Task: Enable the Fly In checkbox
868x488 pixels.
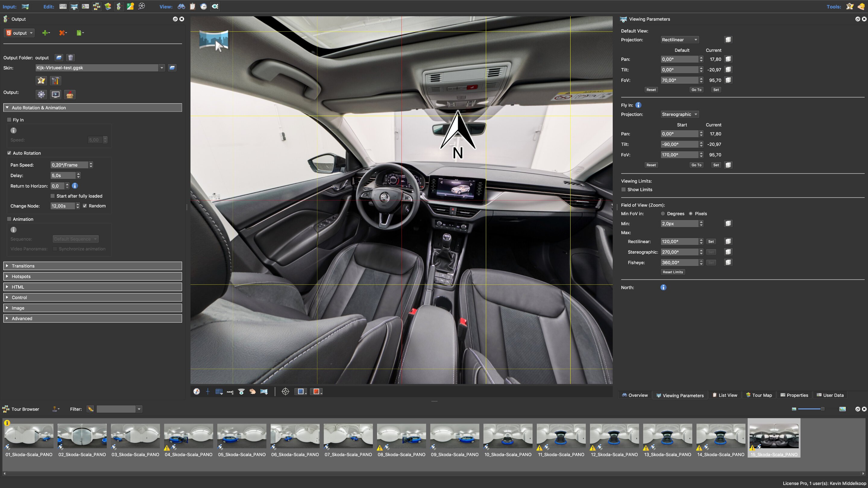Action: click(9, 120)
